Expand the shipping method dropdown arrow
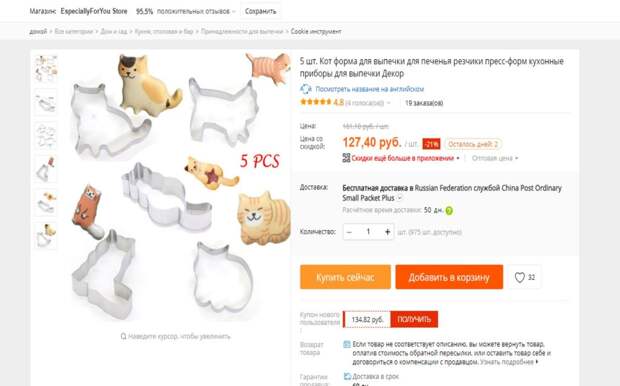620x386 pixels. pos(399,198)
